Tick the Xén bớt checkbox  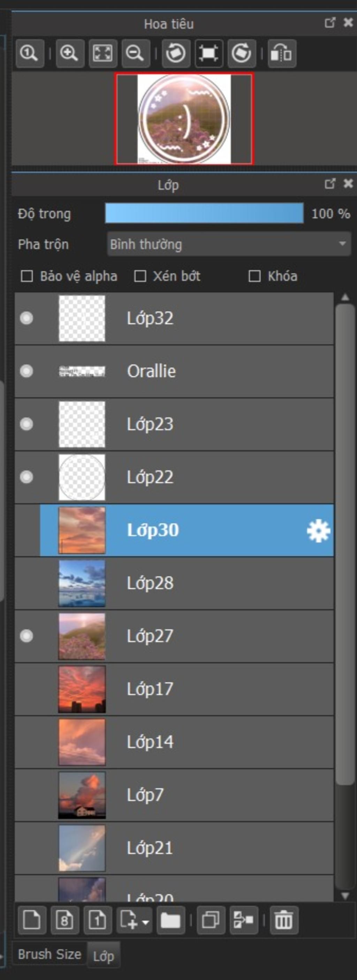tap(140, 276)
